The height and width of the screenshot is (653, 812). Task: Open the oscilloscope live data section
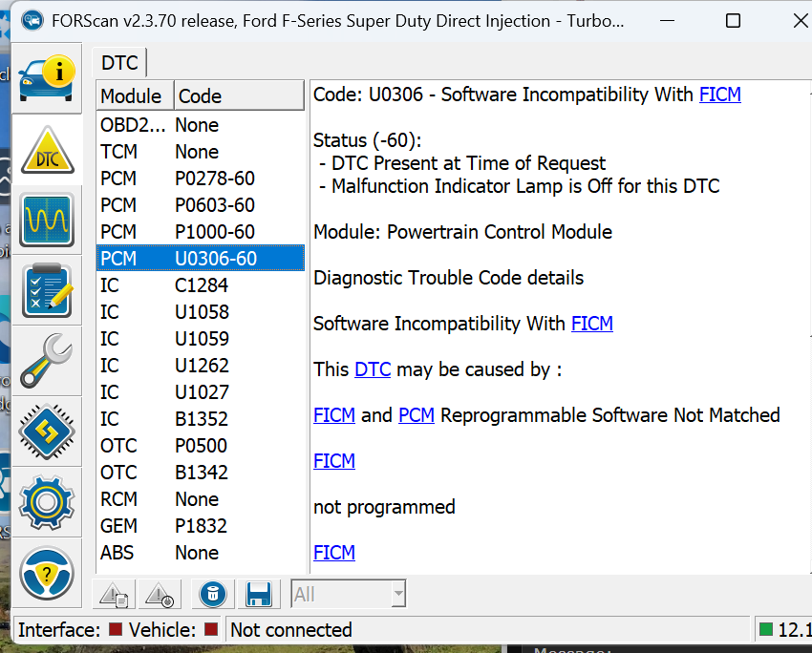coord(47,221)
